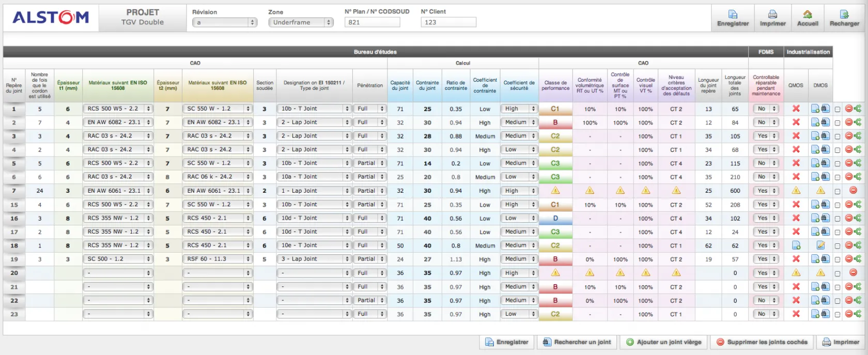The image size is (868, 355).
Task: Click the N° Client input field
Action: pos(448,22)
